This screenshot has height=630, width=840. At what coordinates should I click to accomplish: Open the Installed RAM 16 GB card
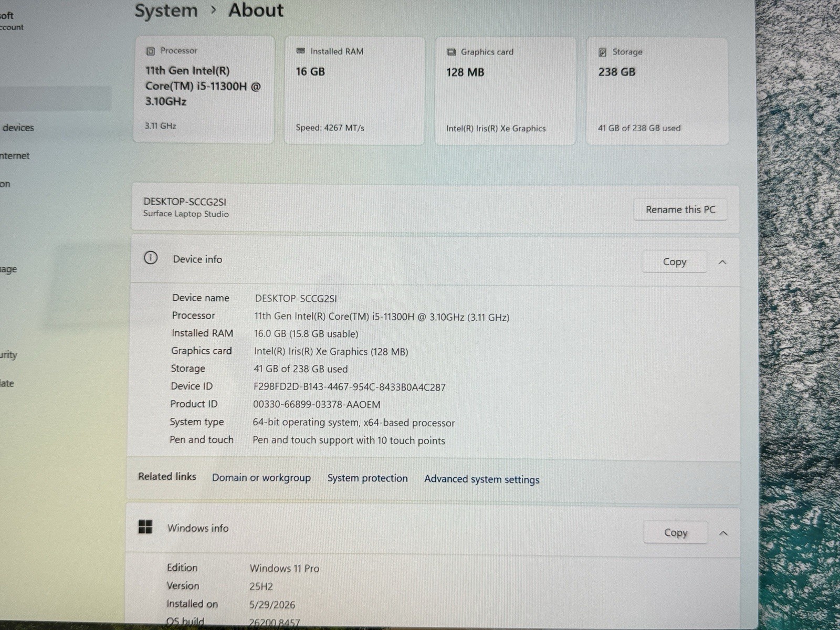tap(354, 90)
